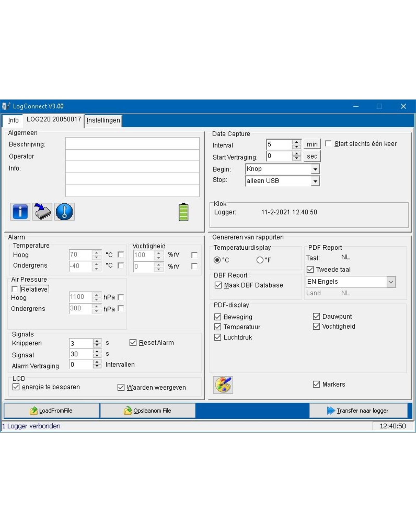Click the Knipperen value field showing 3
Viewport: 416px width, 532px height.
pyautogui.click(x=81, y=343)
